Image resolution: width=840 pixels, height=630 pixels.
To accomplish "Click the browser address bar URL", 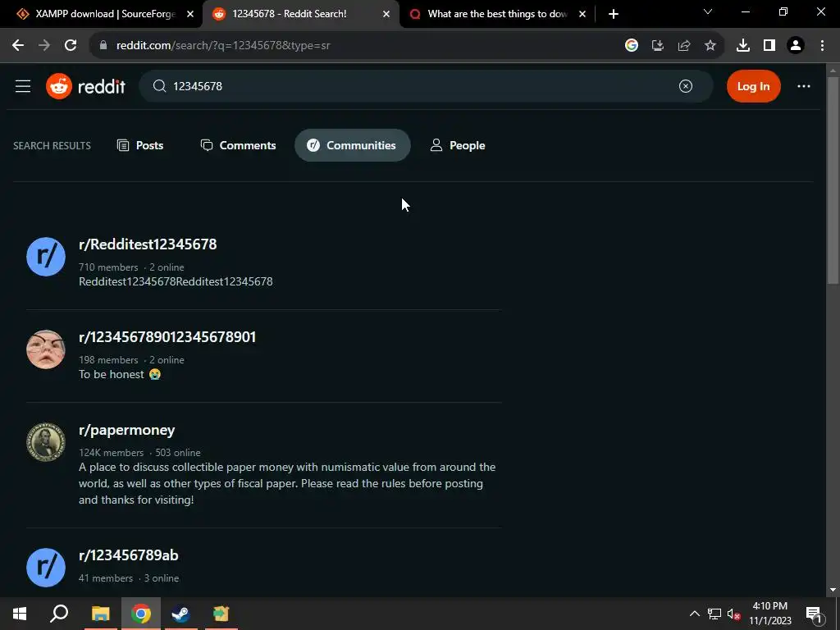I will 223,46.
